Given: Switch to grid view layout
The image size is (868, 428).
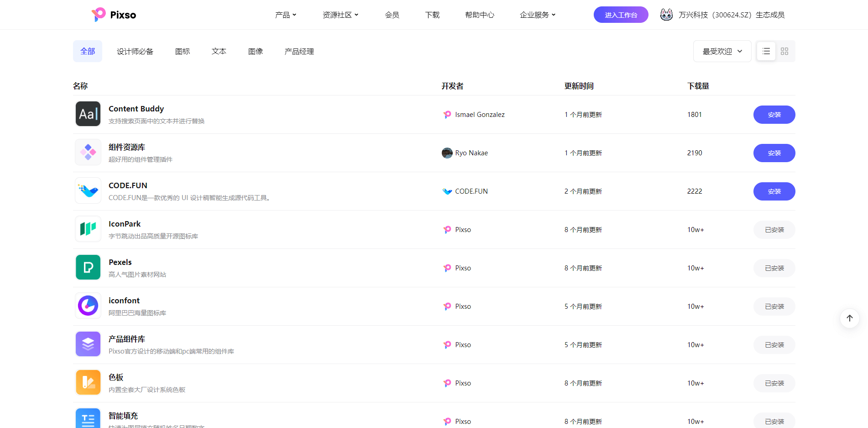Looking at the screenshot, I should pos(784,51).
